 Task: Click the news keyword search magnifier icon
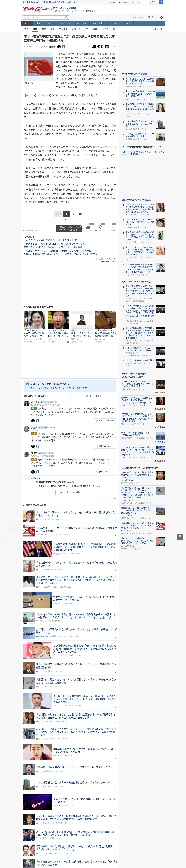[x=66, y=18]
